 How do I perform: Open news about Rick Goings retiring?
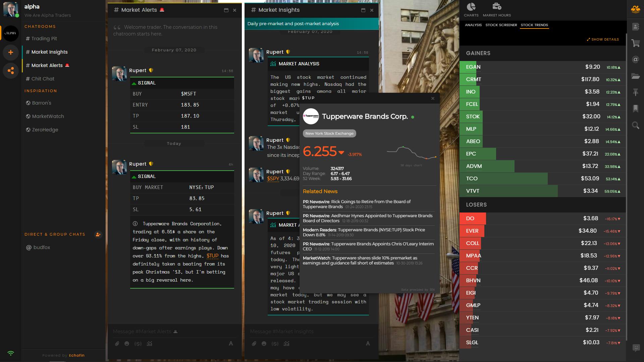coord(369,204)
